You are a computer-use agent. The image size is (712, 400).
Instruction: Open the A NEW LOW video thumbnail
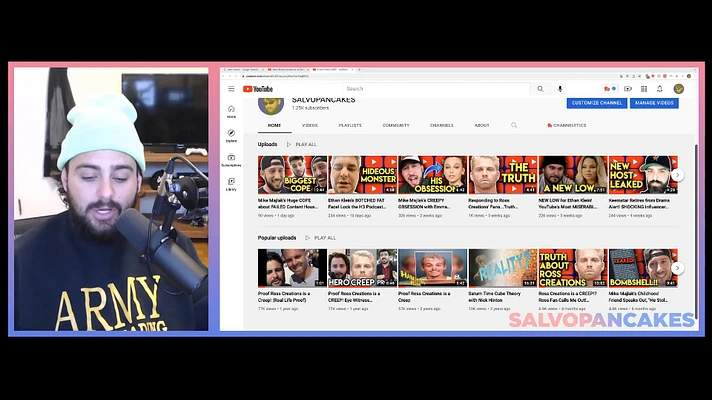[573, 175]
